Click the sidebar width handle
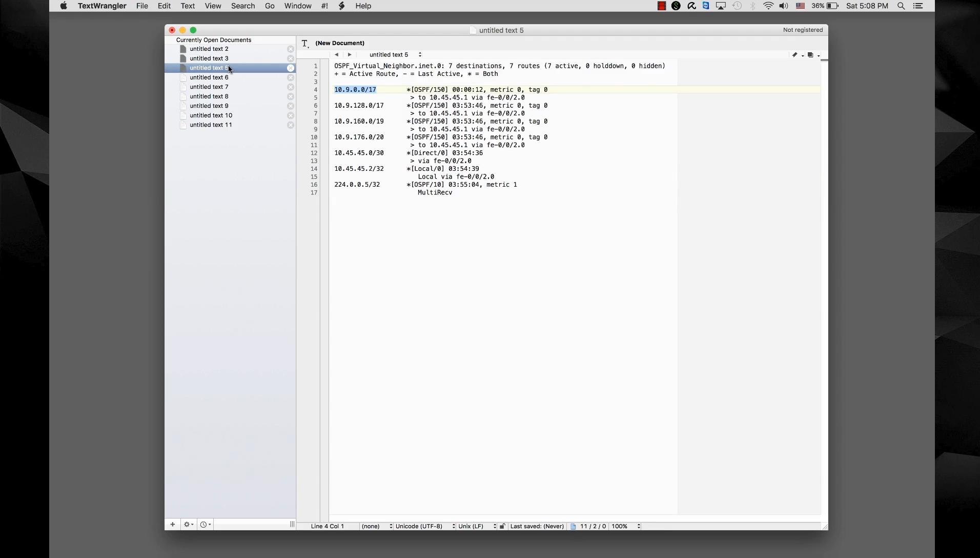980x558 pixels. [x=292, y=524]
